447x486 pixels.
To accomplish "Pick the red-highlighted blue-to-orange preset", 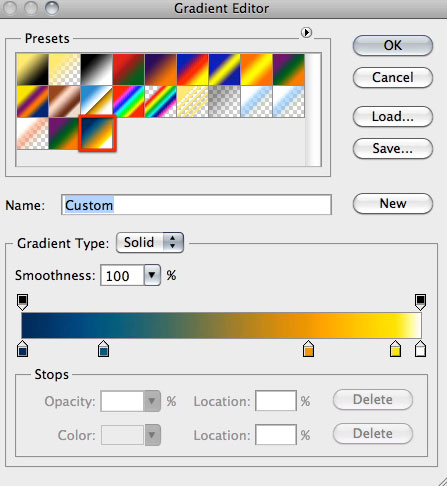I will pos(97,133).
